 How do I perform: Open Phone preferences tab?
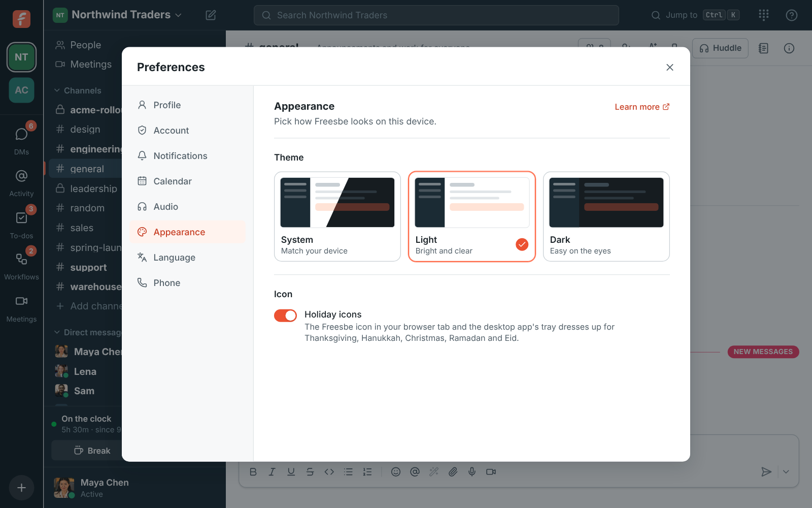click(187, 283)
